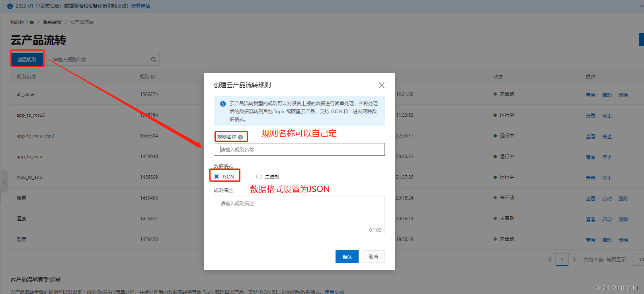The width and height of the screenshot is (644, 294).
Task: Click the 确认 button in the dialog
Action: [347, 257]
